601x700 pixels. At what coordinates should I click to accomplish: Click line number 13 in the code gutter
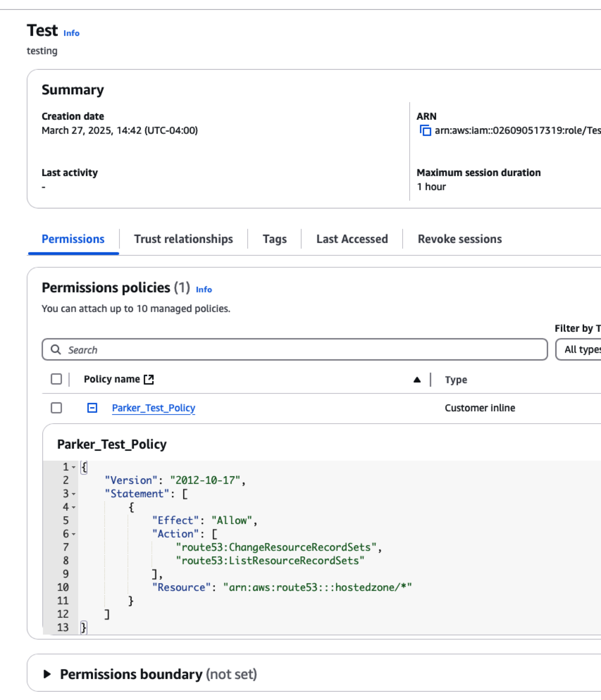(63, 628)
